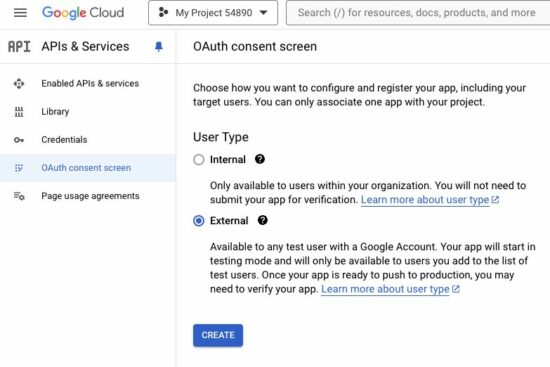550x367 pixels.
Task: Click the APIs & Services heading
Action: (85, 46)
